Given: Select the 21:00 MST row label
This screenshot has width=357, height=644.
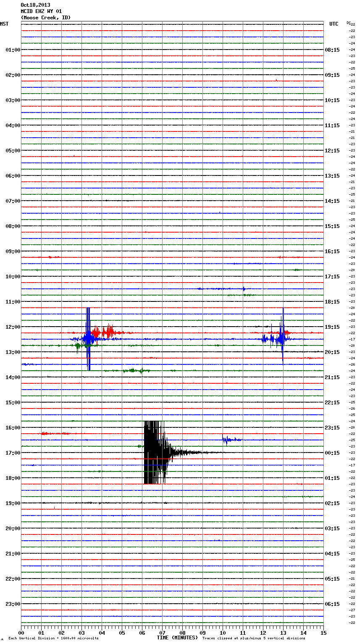Looking at the screenshot, I should coord(13,554).
